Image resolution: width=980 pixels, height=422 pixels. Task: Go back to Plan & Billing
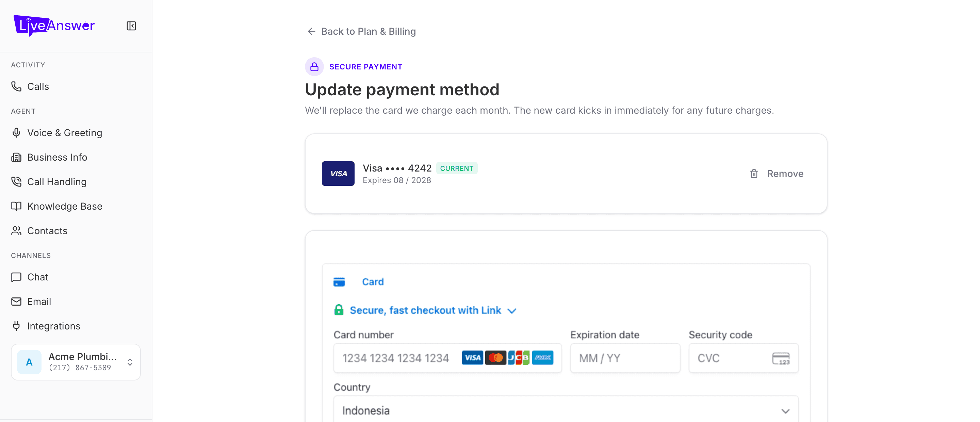361,31
